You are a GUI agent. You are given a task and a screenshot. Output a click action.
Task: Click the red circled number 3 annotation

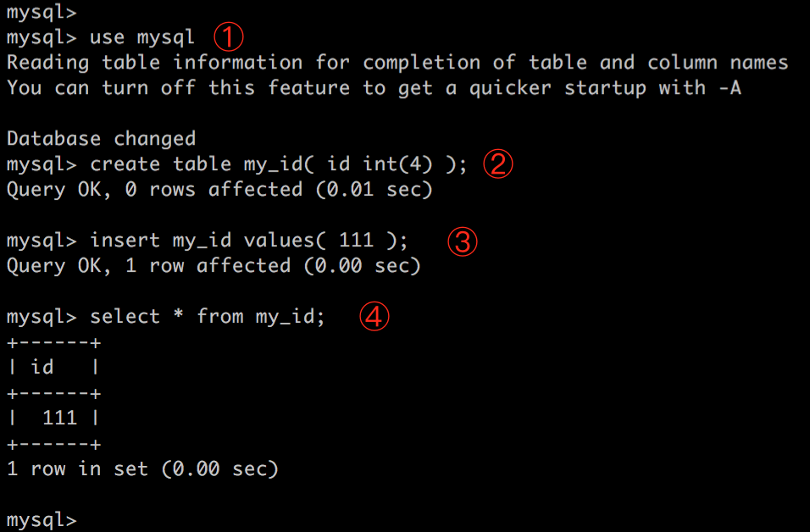click(x=463, y=241)
